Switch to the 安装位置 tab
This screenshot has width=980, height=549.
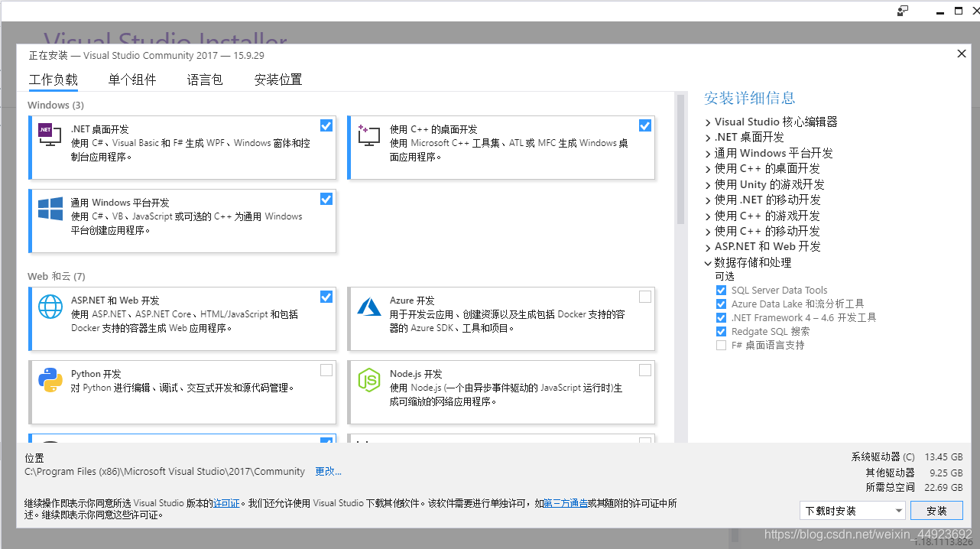[278, 80]
